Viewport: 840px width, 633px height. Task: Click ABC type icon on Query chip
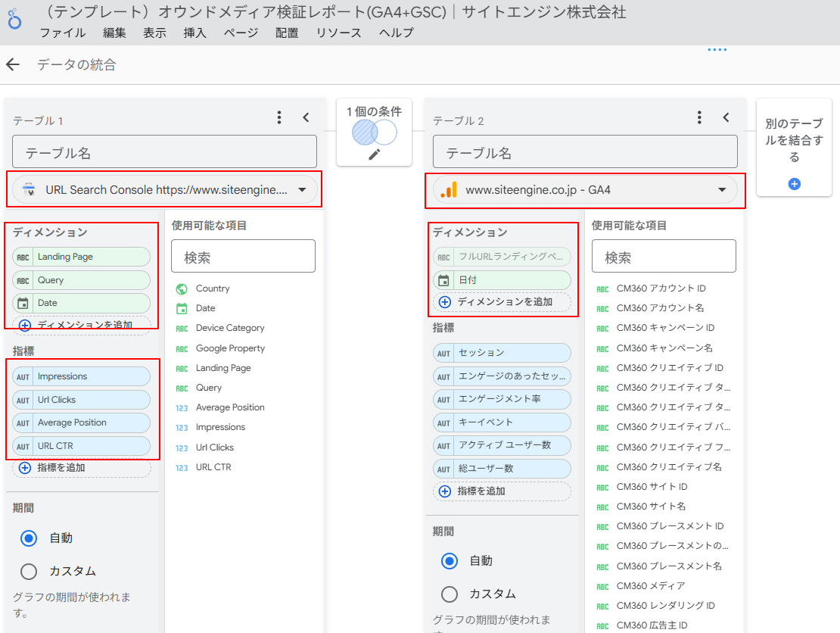[23, 280]
